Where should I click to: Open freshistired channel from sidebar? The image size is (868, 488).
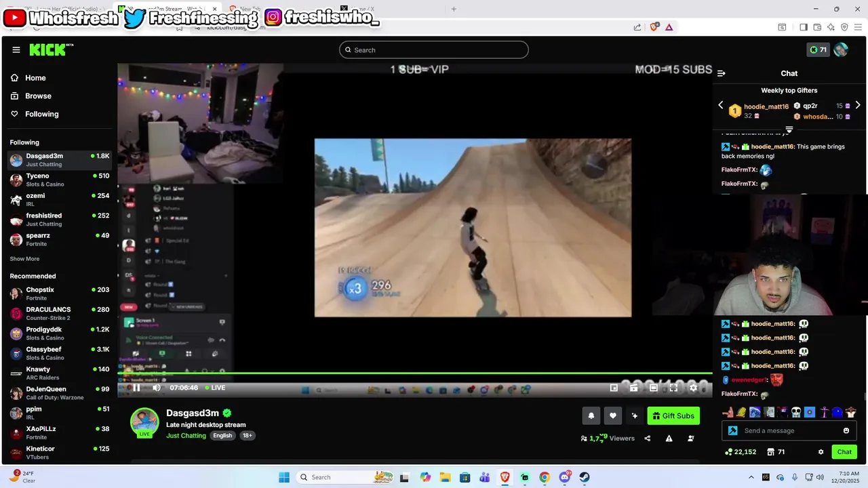tap(60, 220)
